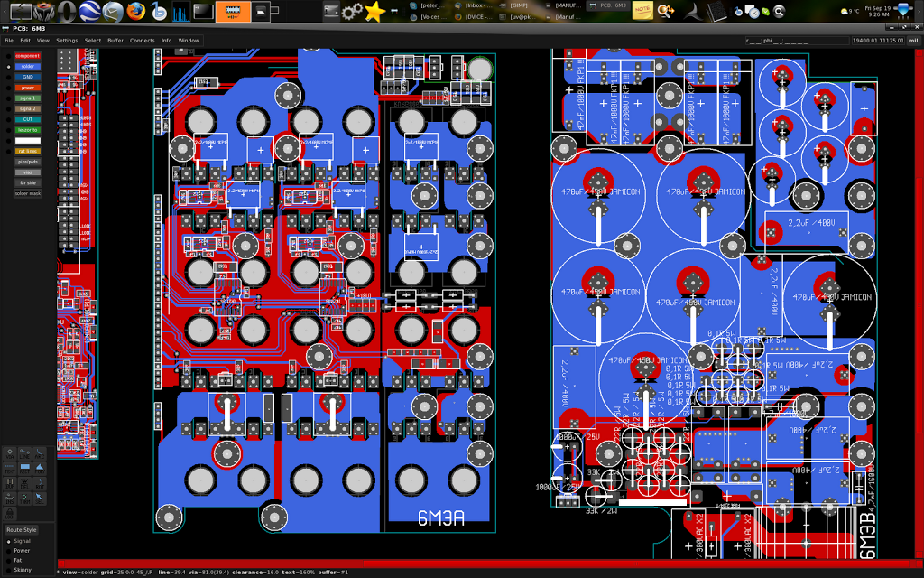The width and height of the screenshot is (924, 578).
Task: Open the File menu
Action: point(9,41)
